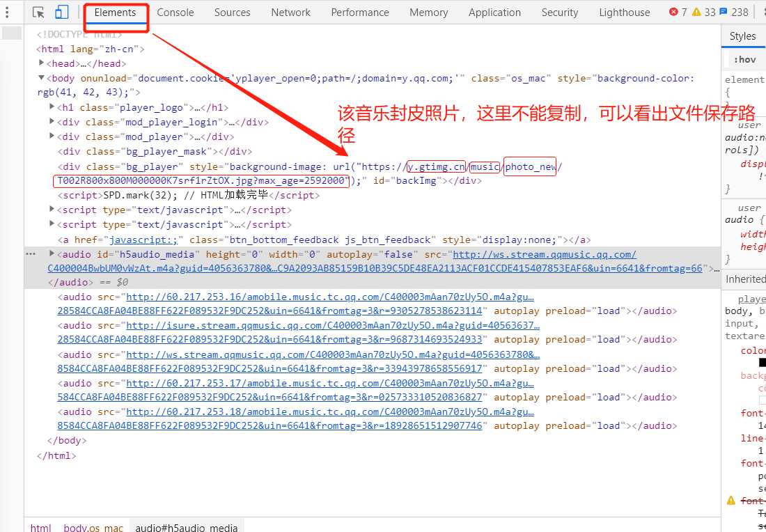Open the audio src link at 60.217.253.16
This screenshot has height=532, width=766.
pos(295,304)
